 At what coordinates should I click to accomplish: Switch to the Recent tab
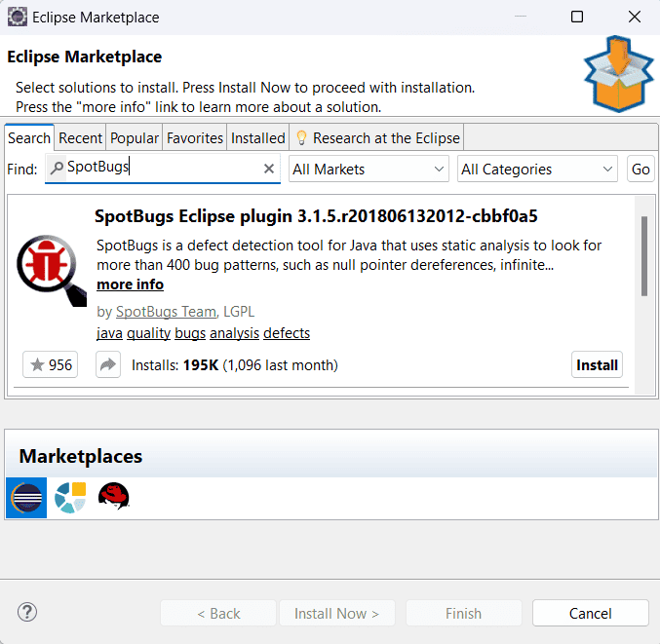80,138
